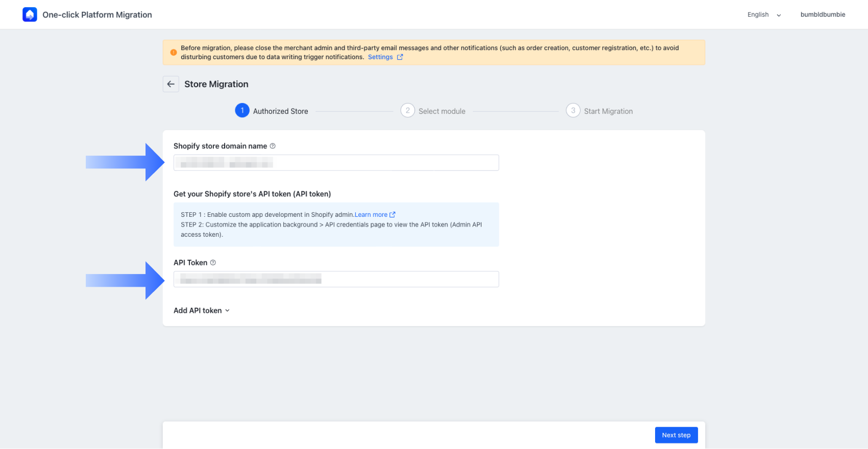The height and width of the screenshot is (449, 868).
Task: Open the bumbldbumbie account menu
Action: (x=823, y=15)
